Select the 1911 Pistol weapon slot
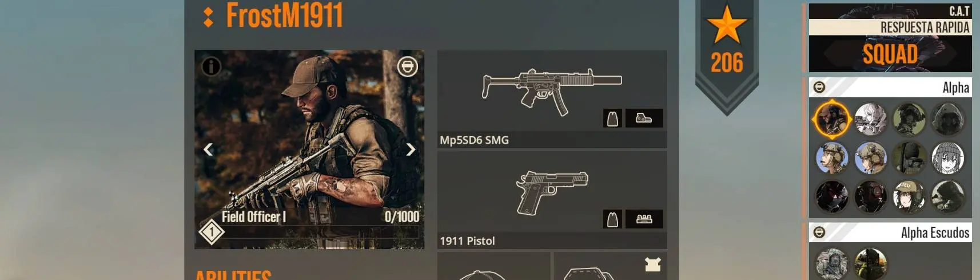The width and height of the screenshot is (980, 280). pyautogui.click(x=552, y=200)
